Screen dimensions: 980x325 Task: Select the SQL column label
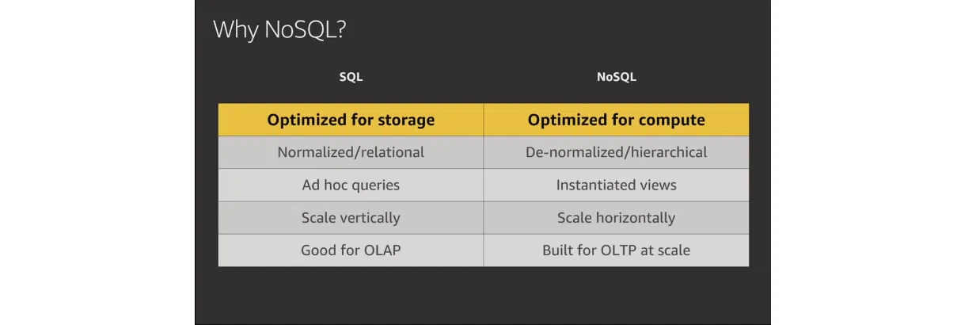pos(351,77)
